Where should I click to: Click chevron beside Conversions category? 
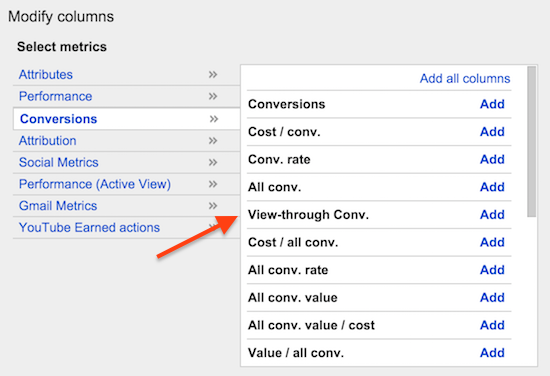214,119
